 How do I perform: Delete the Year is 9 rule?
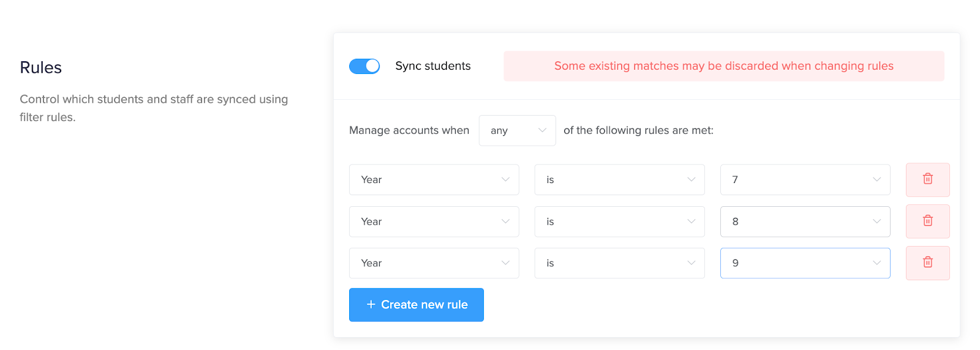tap(927, 262)
